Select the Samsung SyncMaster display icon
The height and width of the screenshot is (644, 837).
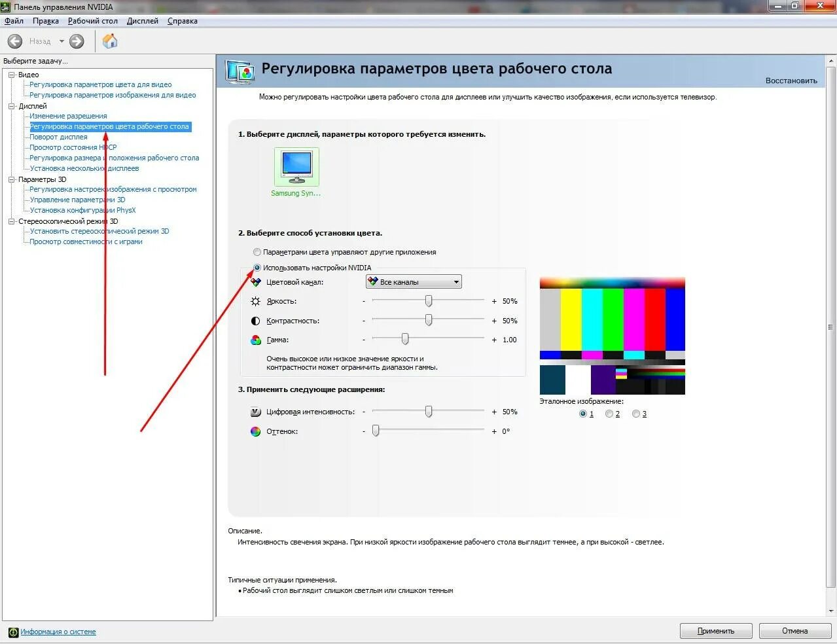coord(296,167)
